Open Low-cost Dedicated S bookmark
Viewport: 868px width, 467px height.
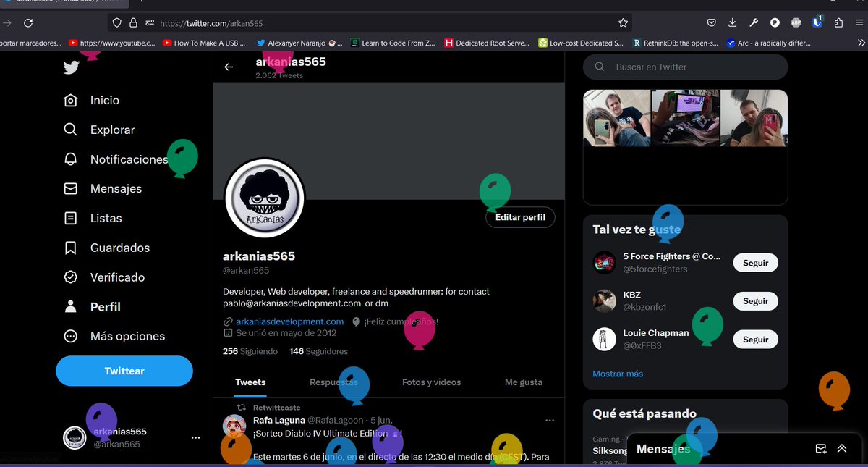pyautogui.click(x=581, y=43)
